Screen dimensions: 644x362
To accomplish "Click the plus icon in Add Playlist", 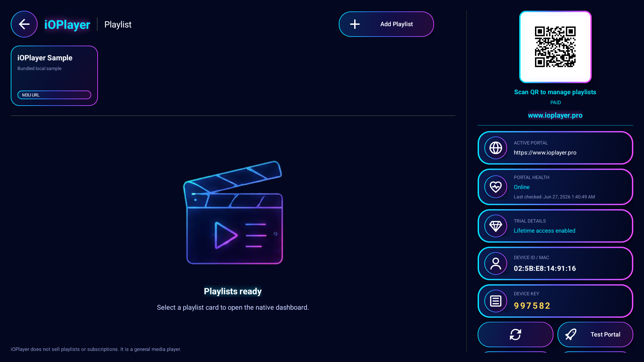I will [x=355, y=24].
